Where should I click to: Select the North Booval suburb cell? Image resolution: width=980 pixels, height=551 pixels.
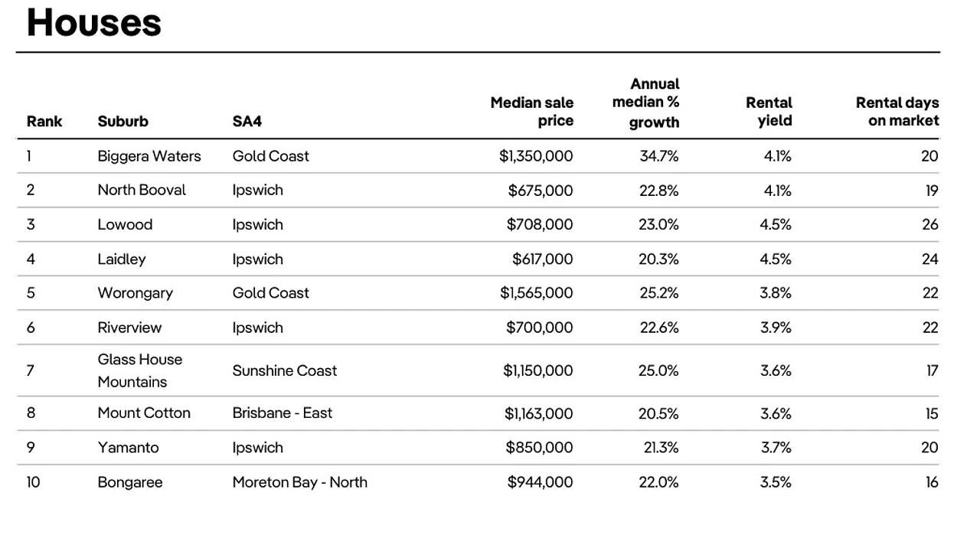pyautogui.click(x=142, y=190)
